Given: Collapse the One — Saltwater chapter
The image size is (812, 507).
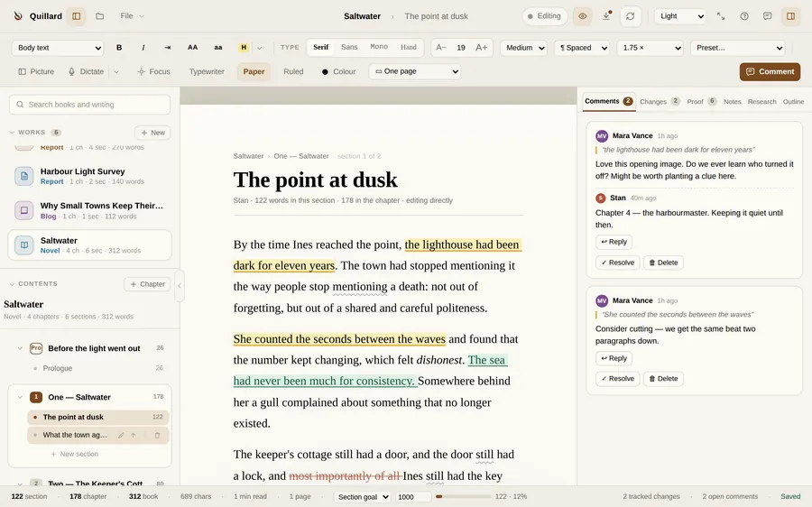Looking at the screenshot, I should tap(20, 397).
